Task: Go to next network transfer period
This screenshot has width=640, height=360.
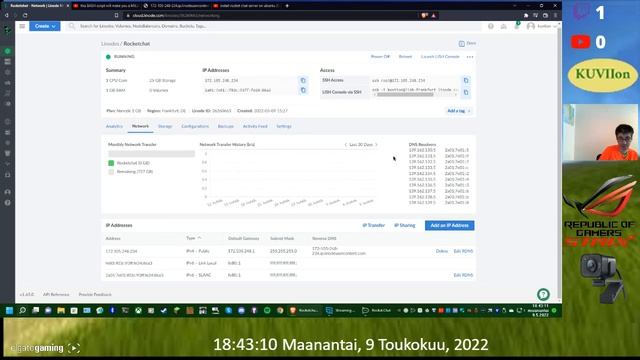Action: (376, 144)
